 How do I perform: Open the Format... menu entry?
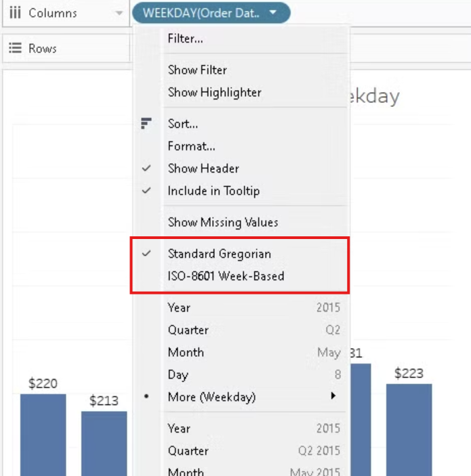pyautogui.click(x=191, y=146)
